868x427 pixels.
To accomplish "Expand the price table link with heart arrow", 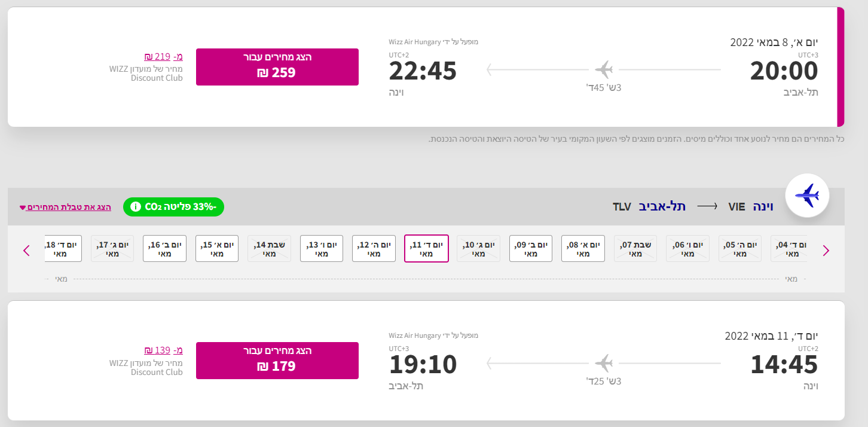I will click(x=66, y=207).
